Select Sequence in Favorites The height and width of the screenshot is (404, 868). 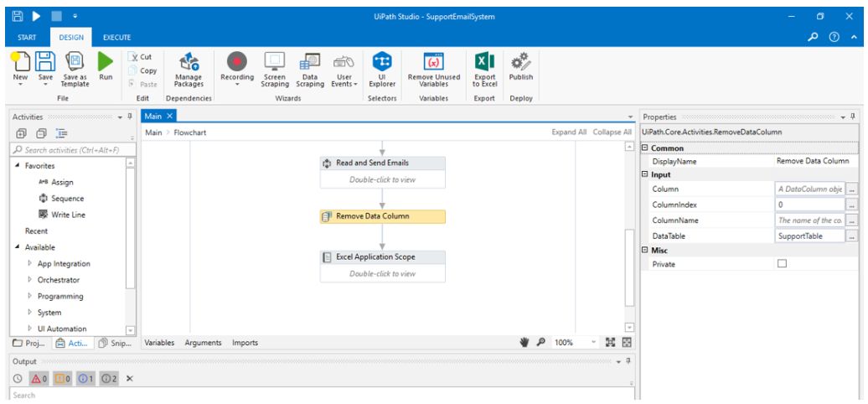pyautogui.click(x=61, y=198)
